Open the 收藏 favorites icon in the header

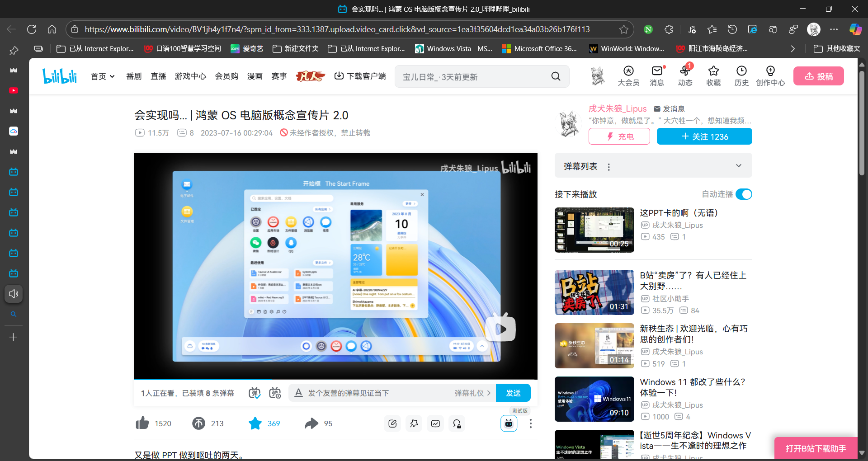click(713, 76)
